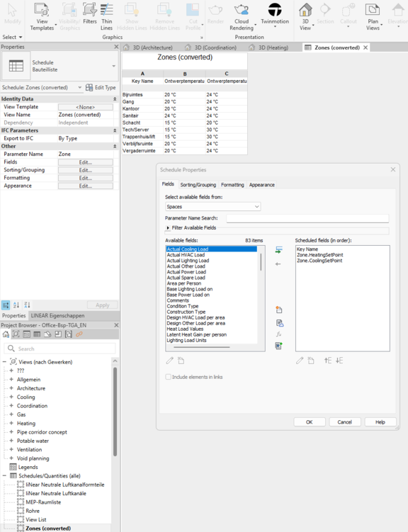Image resolution: width=408 pixels, height=532 pixels.
Task: Switch to Sorting/Grouping tab
Action: 198,185
